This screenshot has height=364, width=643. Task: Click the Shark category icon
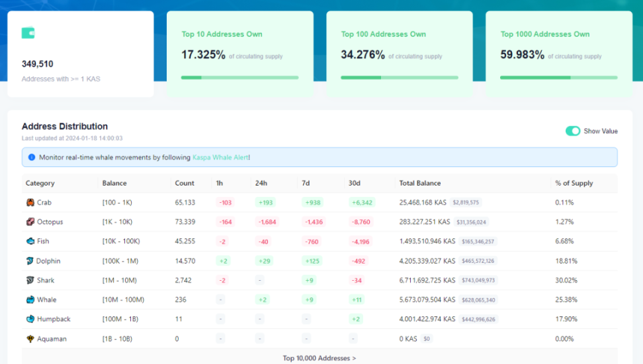[x=30, y=280]
